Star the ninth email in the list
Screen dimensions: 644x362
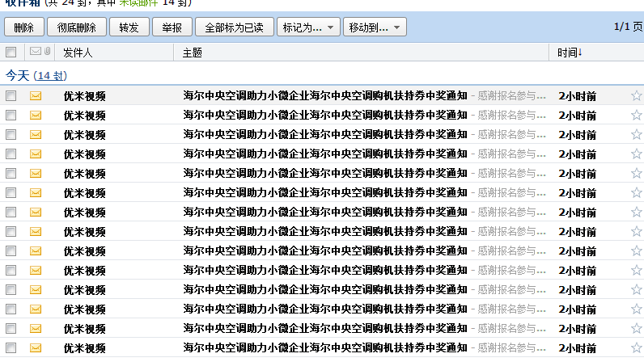[636, 250]
